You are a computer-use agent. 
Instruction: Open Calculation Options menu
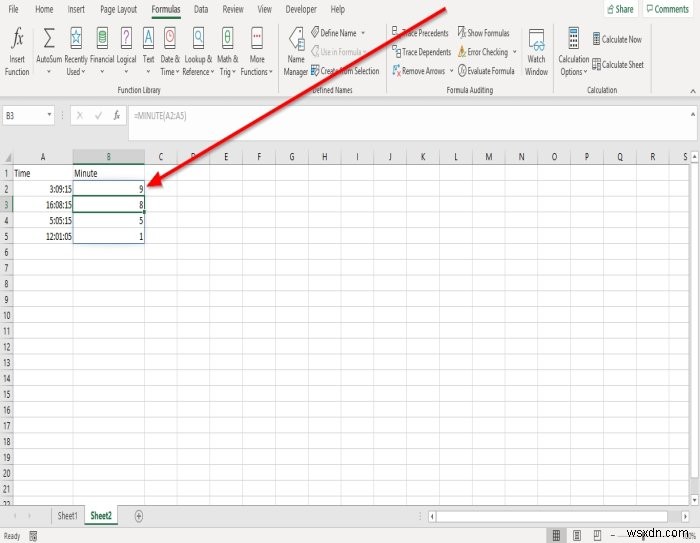[x=574, y=51]
